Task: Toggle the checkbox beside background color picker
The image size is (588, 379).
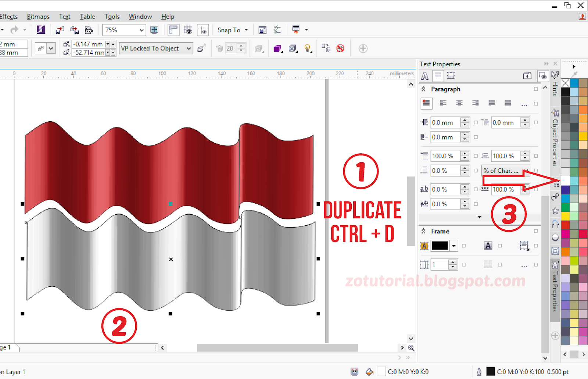Action: coord(464,246)
